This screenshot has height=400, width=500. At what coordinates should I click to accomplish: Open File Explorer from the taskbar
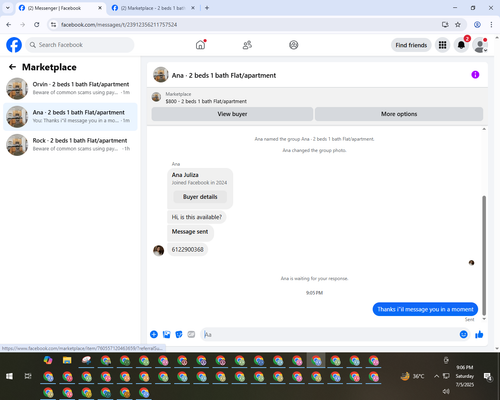click(67, 360)
